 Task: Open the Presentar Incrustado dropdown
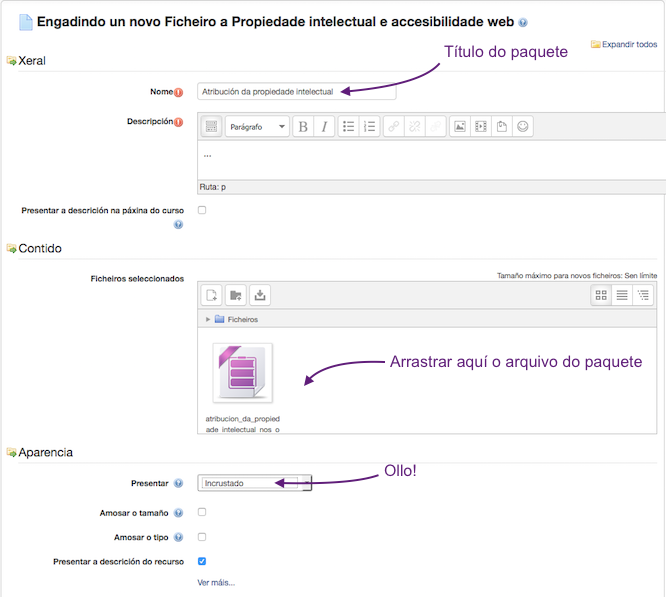pyautogui.click(x=254, y=483)
